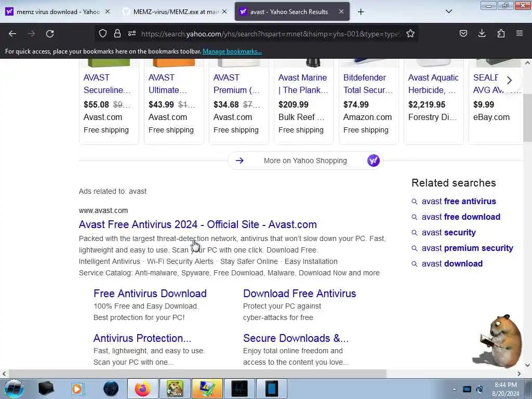Save page to Pocket
The height and width of the screenshot is (399, 532).
[463, 33]
